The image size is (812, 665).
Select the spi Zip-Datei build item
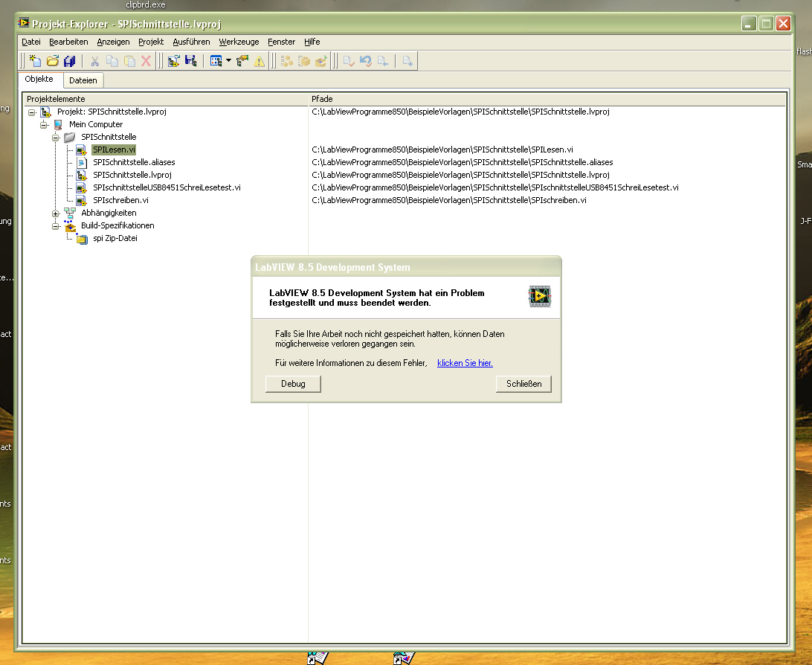115,238
